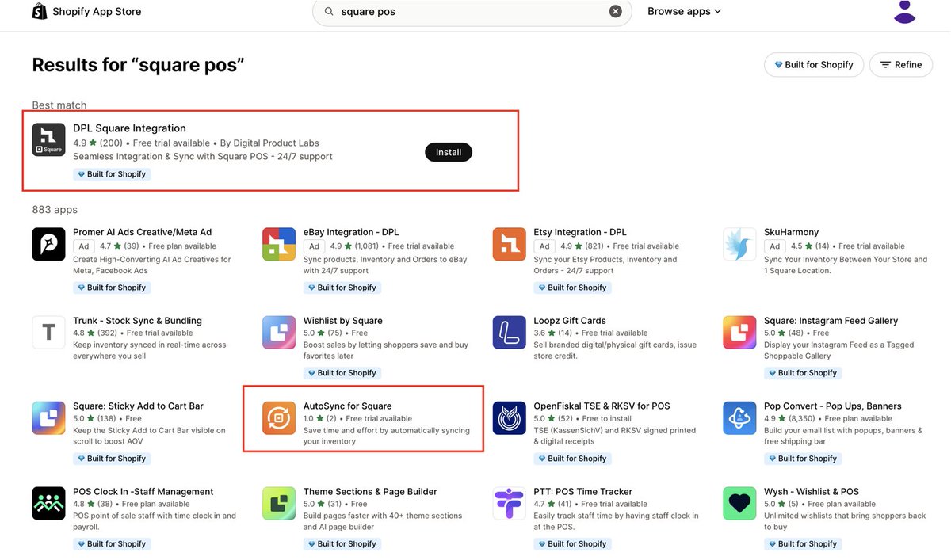
Task: Open Square: Instagram Feed Gallery title
Action: pos(831,321)
